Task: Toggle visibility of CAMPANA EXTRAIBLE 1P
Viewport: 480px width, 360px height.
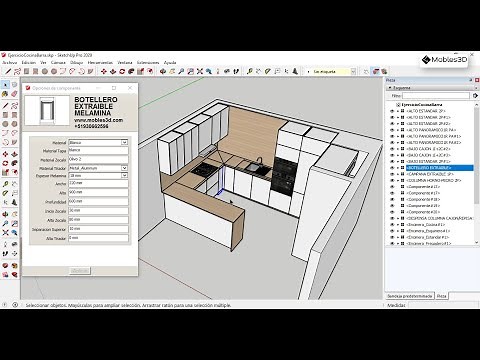Action: pos(392,174)
